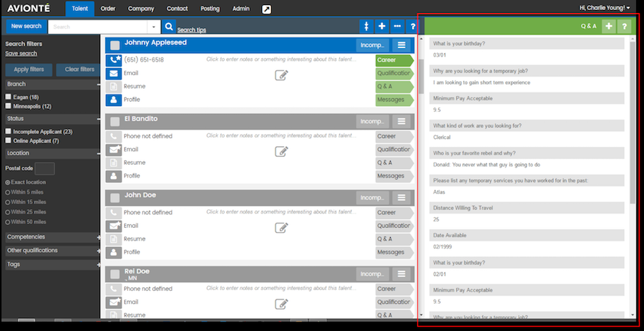The image size is (644, 331).
Task: Click the Q&A panel plus icon
Action: 609,27
